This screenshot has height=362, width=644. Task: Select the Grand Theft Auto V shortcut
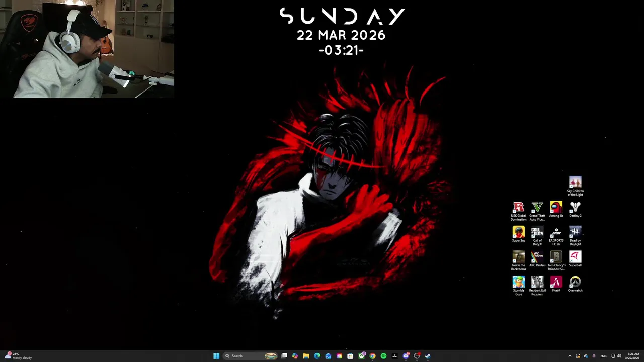pos(537,211)
